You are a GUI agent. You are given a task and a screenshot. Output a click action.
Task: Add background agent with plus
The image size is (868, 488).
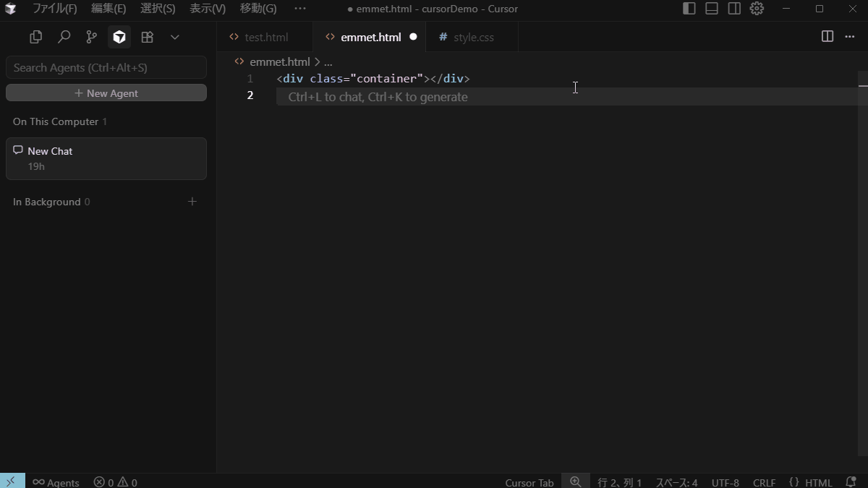coord(192,202)
